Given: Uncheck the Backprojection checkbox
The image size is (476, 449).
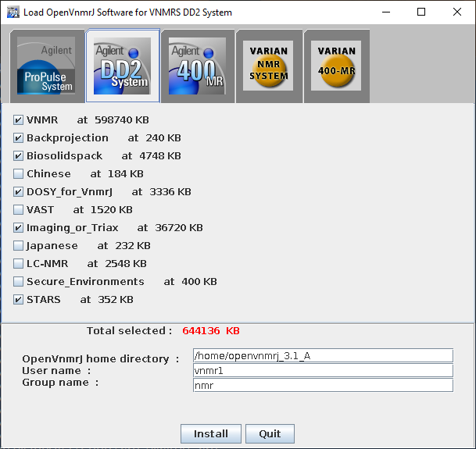Looking at the screenshot, I should 18,138.
